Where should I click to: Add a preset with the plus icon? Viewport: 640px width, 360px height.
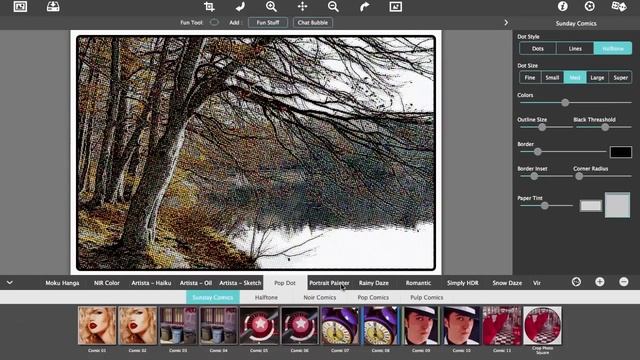point(600,282)
